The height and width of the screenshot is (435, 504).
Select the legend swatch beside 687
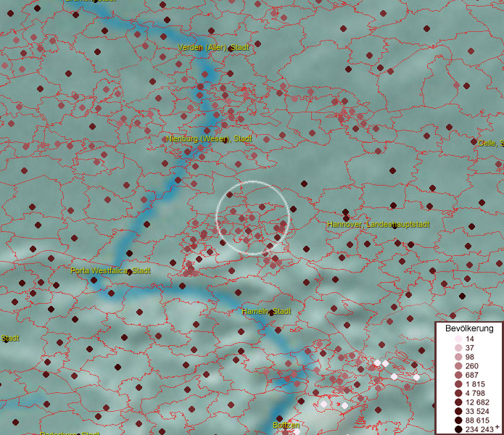coord(458,375)
